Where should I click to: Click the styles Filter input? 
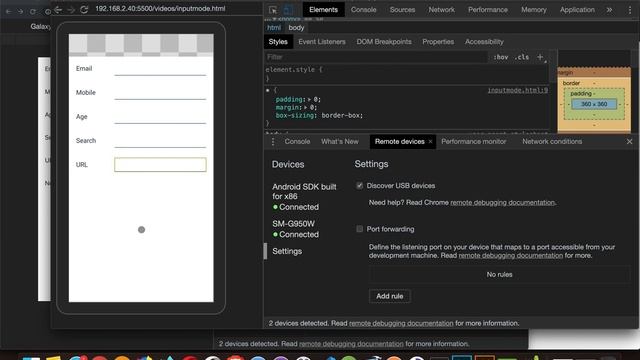(376, 57)
